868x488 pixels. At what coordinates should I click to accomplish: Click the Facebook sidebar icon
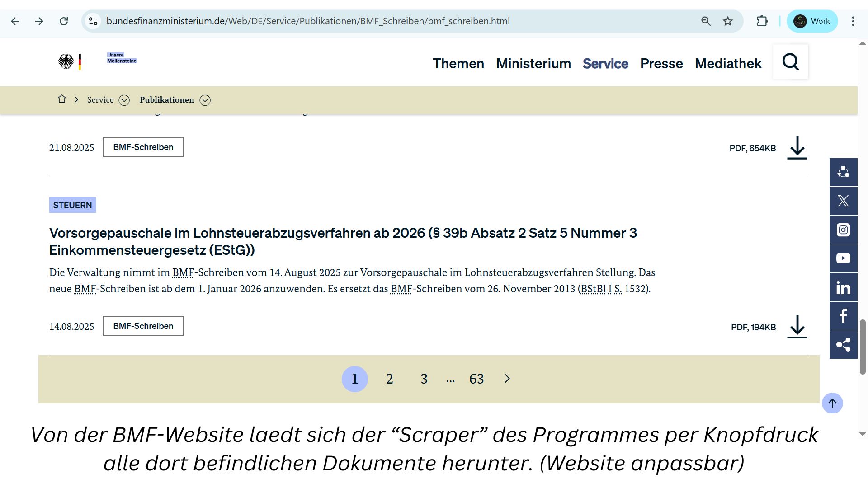[843, 316]
